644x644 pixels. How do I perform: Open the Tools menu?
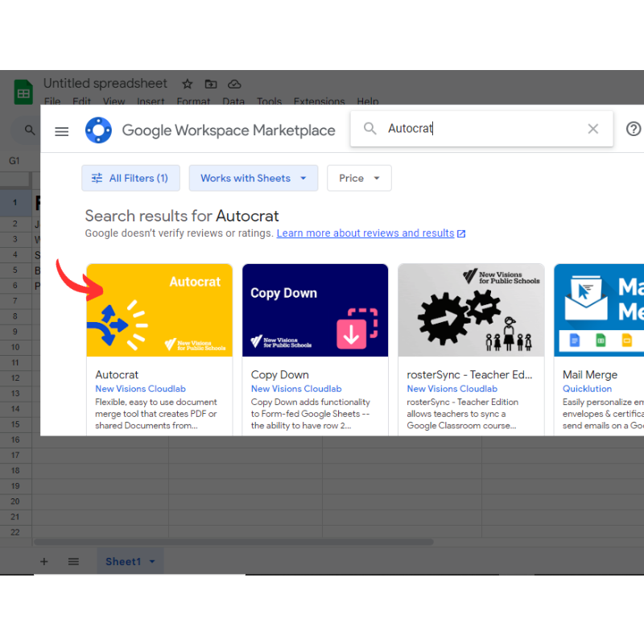[269, 101]
